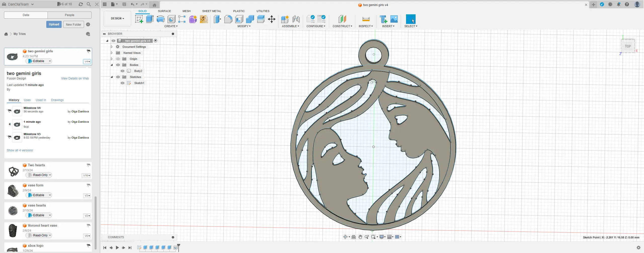Open the CONSTRUCT dropdown menu

342,26
